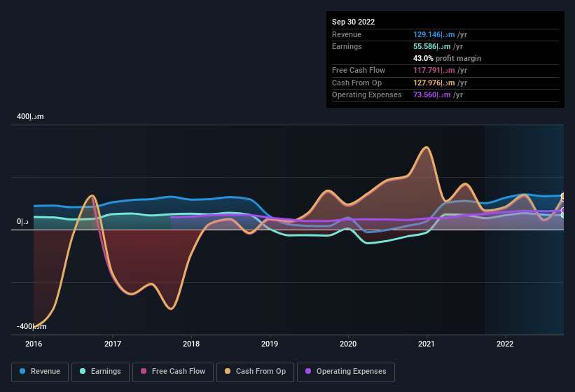Toggle the Operating Expenses legend button
Image resolution: width=575 pixels, height=392 pixels.
(346, 372)
